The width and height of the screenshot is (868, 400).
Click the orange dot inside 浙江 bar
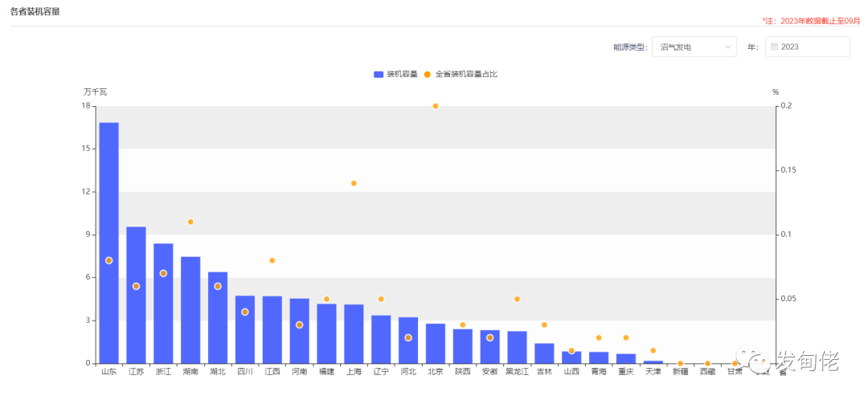click(163, 273)
